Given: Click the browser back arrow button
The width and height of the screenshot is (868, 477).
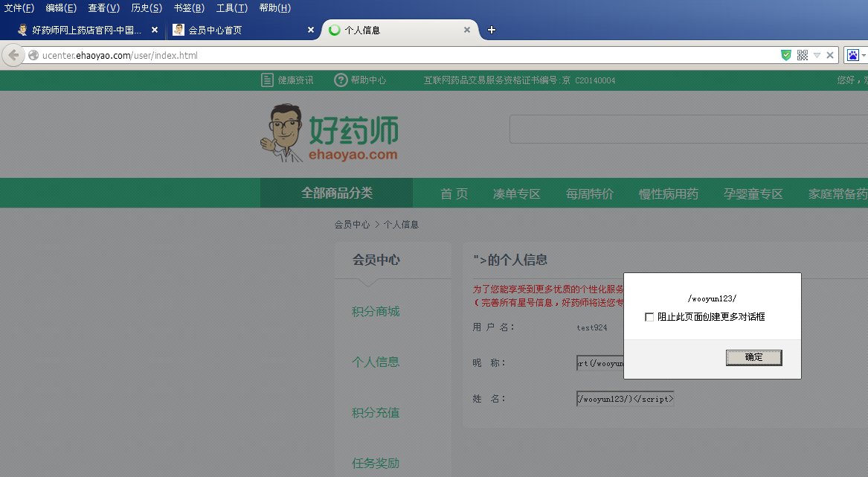Looking at the screenshot, I should (13, 55).
